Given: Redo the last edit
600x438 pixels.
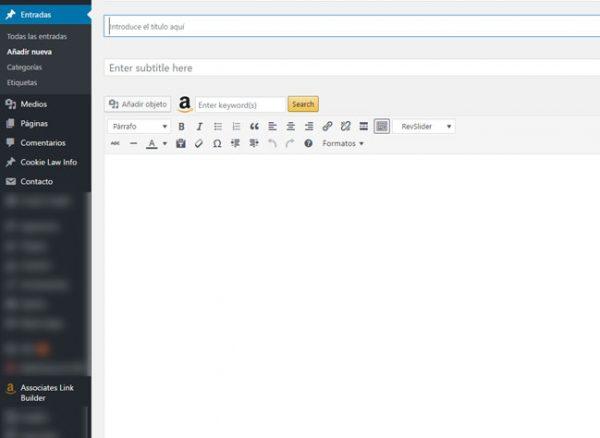Looking at the screenshot, I should (290, 144).
